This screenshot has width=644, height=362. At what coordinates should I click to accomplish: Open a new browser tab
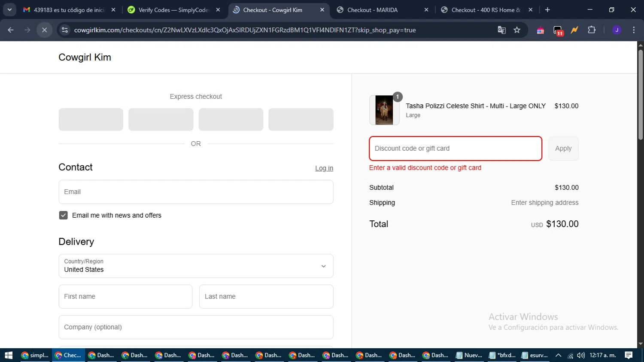click(547, 9)
